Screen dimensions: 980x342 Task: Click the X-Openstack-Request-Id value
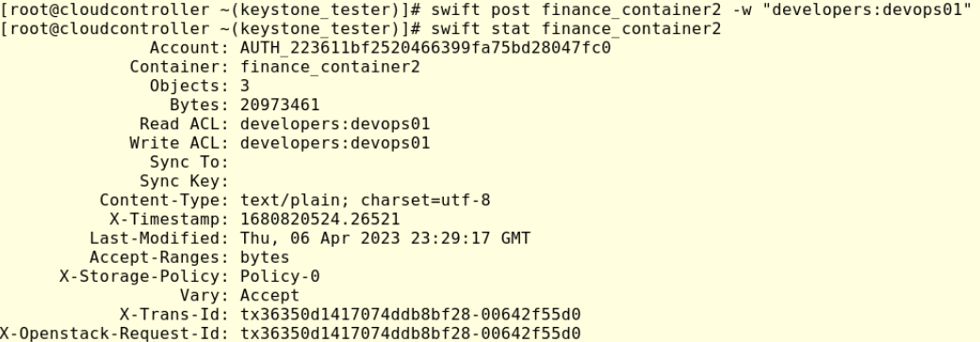[x=411, y=334]
